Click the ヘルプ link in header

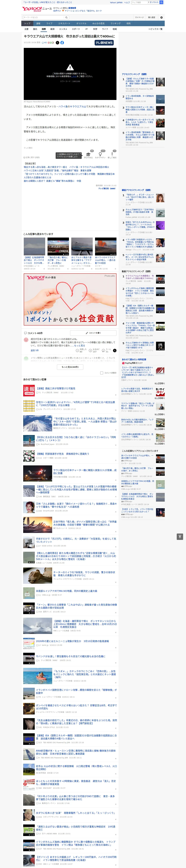click(x=127, y=2)
